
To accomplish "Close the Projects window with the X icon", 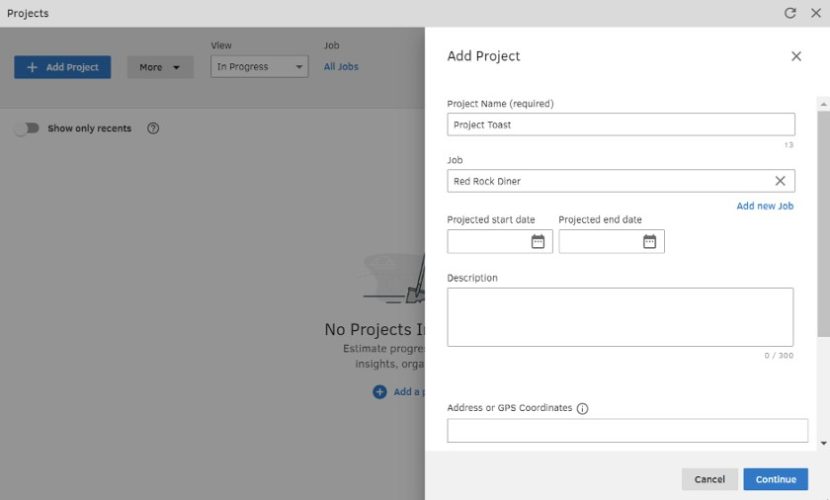I will pos(816,13).
